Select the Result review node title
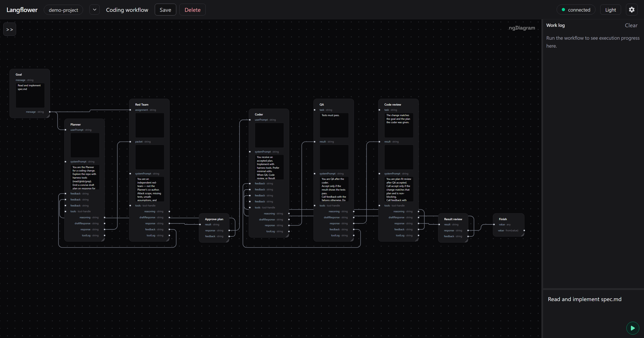 coord(453,219)
